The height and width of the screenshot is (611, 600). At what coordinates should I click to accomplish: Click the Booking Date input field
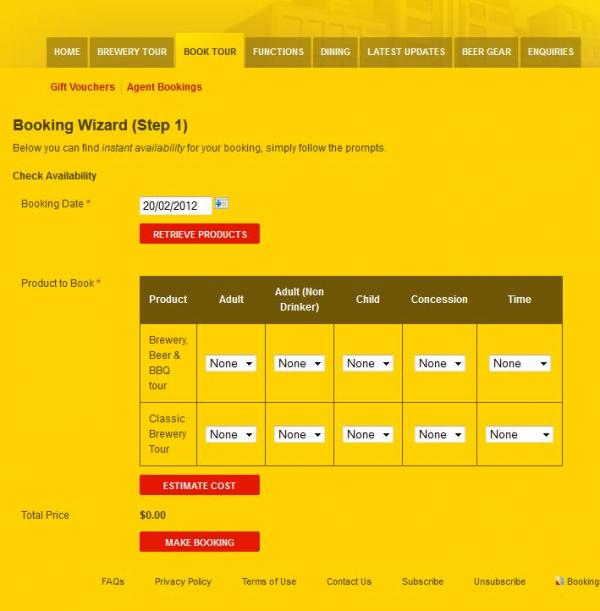click(x=175, y=206)
